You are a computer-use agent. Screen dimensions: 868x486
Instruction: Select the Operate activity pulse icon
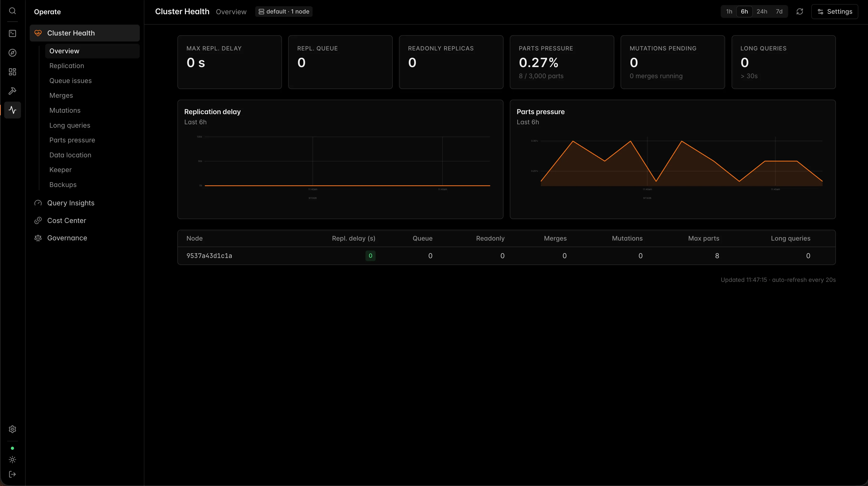pos(13,110)
